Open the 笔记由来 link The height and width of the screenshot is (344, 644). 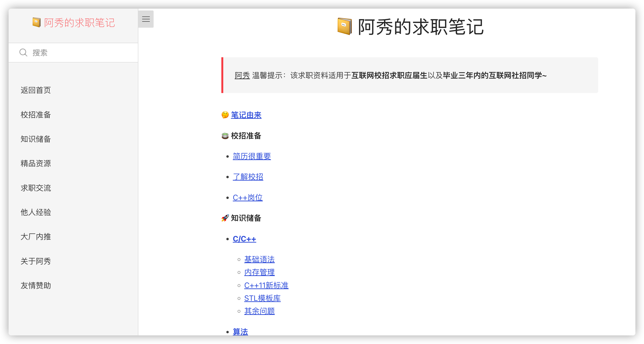pos(246,115)
